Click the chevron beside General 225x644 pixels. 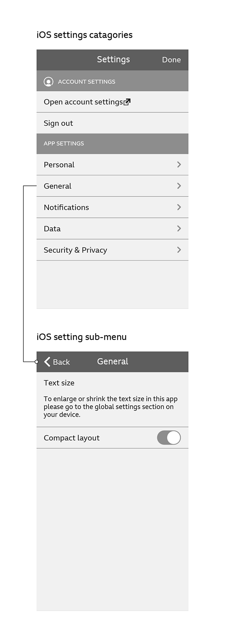coord(179,186)
